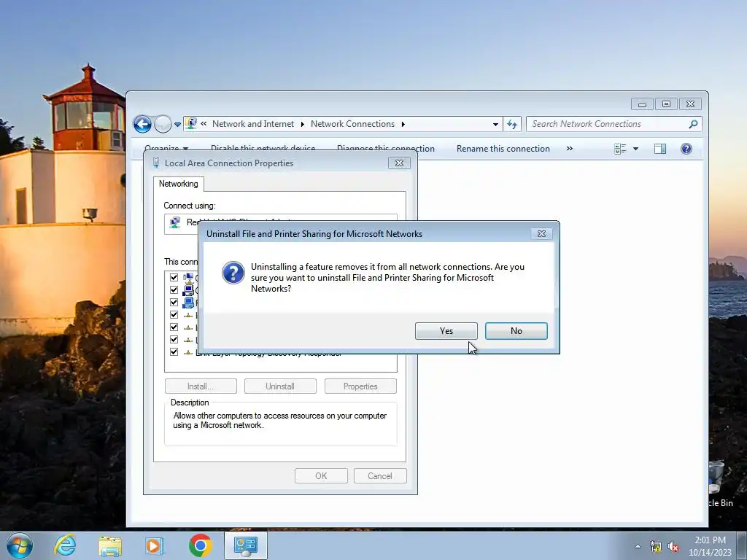The width and height of the screenshot is (747, 560).
Task: Click the Install... button
Action: pos(201,386)
